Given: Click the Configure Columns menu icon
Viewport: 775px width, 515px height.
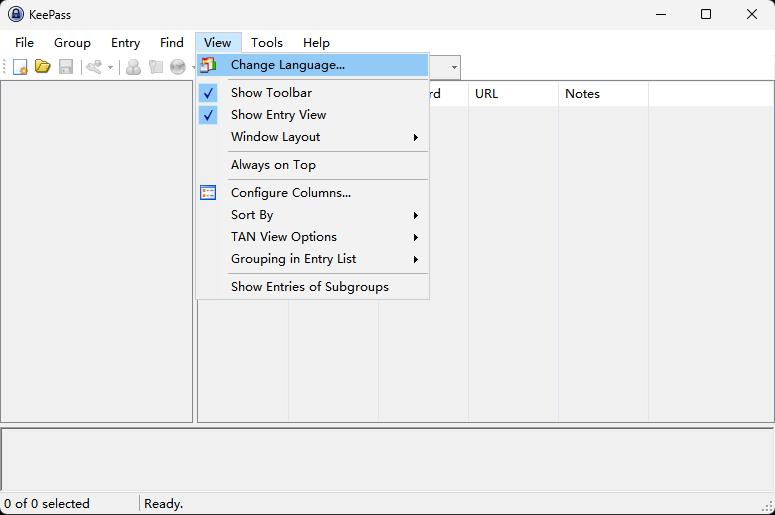Looking at the screenshot, I should 208,193.
